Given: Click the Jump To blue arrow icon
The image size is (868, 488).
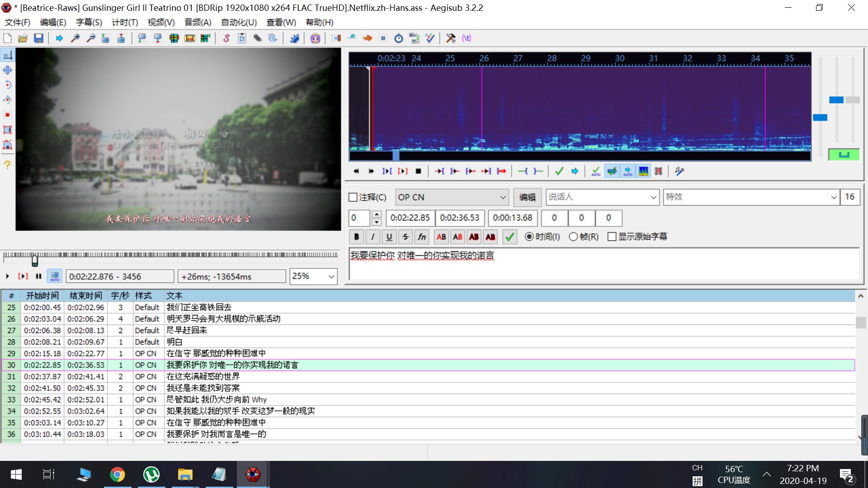Looking at the screenshot, I should 59,38.
